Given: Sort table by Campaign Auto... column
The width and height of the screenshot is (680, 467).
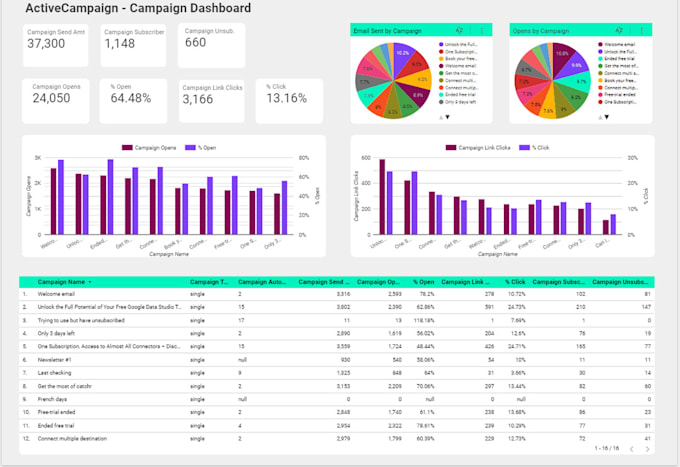Looking at the screenshot, I should point(262,282).
